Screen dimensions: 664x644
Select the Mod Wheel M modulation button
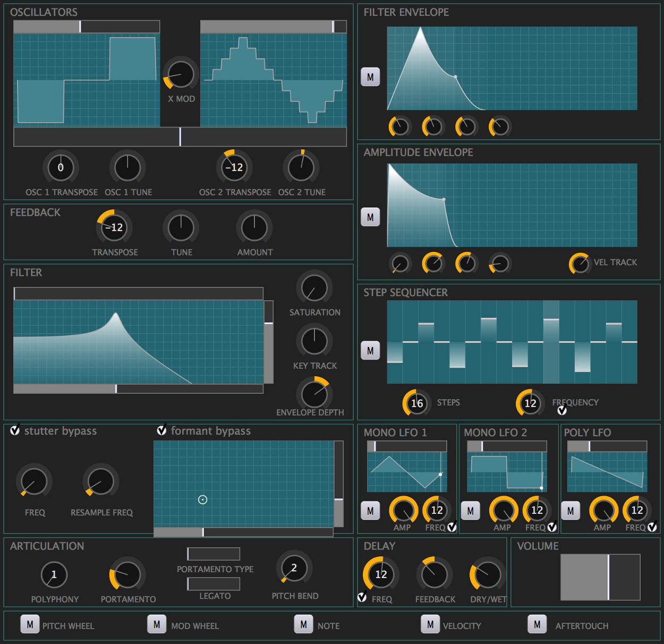pyautogui.click(x=157, y=625)
